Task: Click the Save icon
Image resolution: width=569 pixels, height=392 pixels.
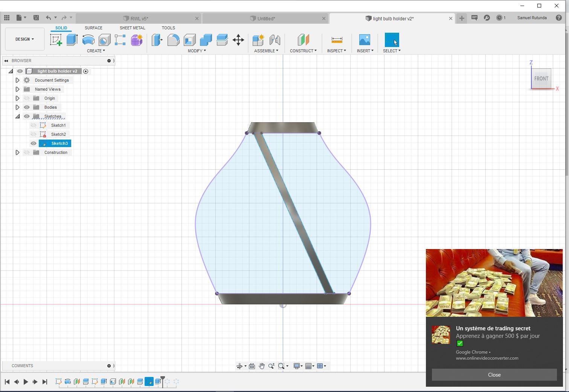Action: 36,18
